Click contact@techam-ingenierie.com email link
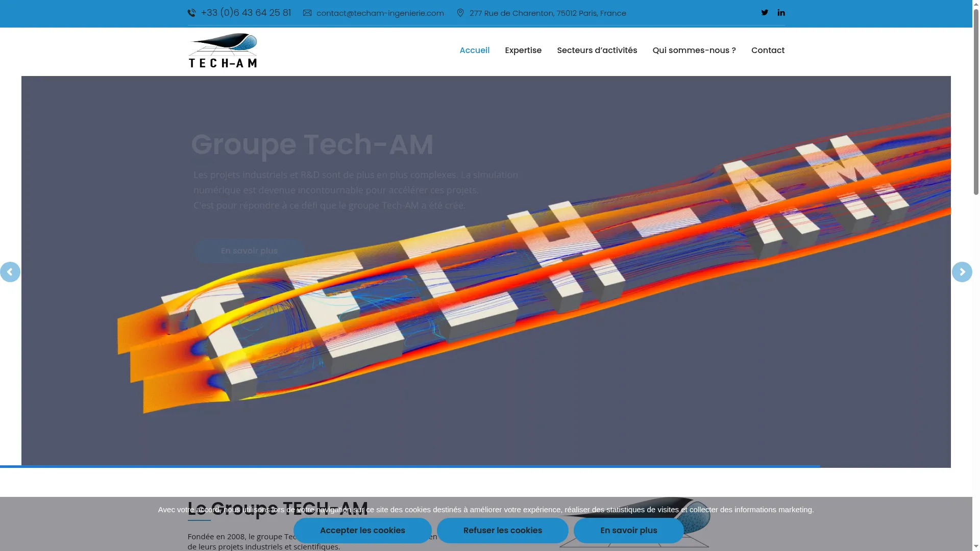 point(380,13)
